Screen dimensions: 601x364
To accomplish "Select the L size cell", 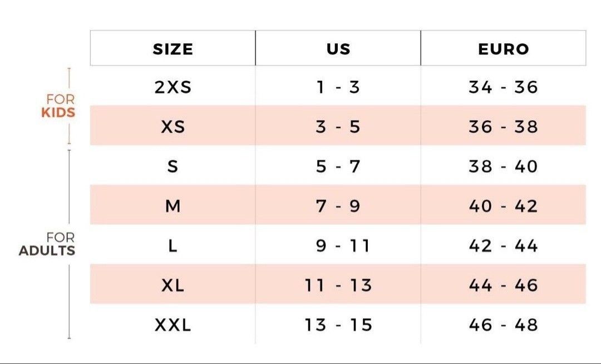I will pos(173,245).
